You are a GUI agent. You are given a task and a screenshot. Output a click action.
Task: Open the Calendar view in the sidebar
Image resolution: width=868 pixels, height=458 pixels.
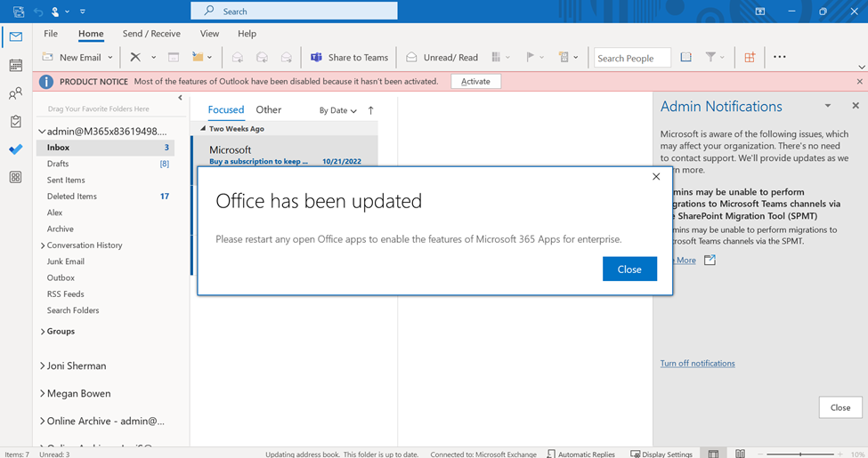(16, 65)
